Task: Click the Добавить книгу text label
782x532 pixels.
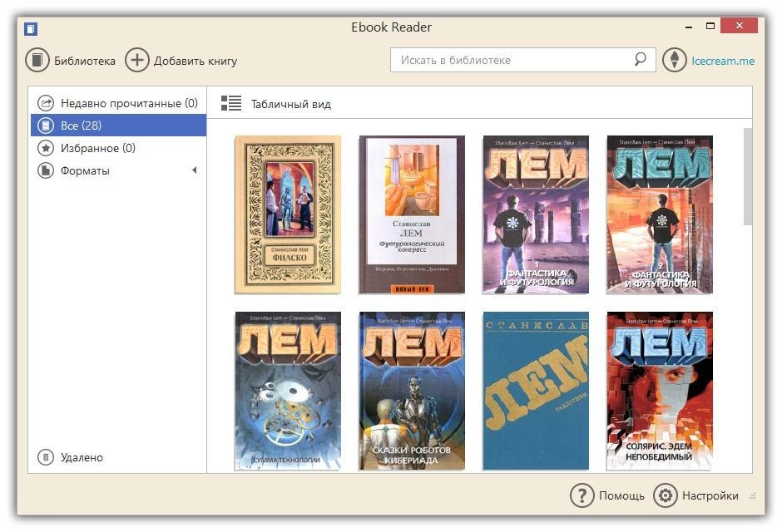Action: [x=195, y=61]
